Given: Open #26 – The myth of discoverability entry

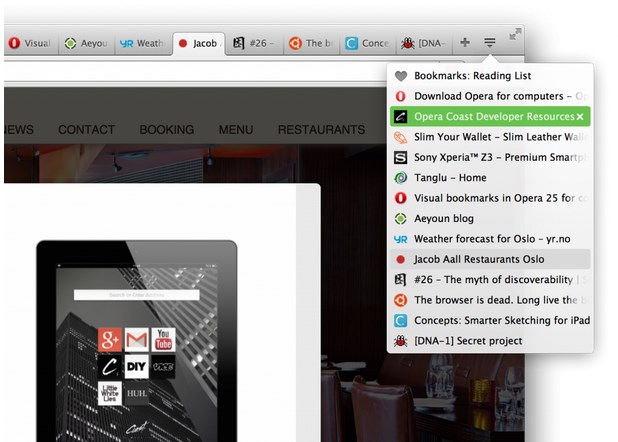Looking at the screenshot, I should coord(490,280).
